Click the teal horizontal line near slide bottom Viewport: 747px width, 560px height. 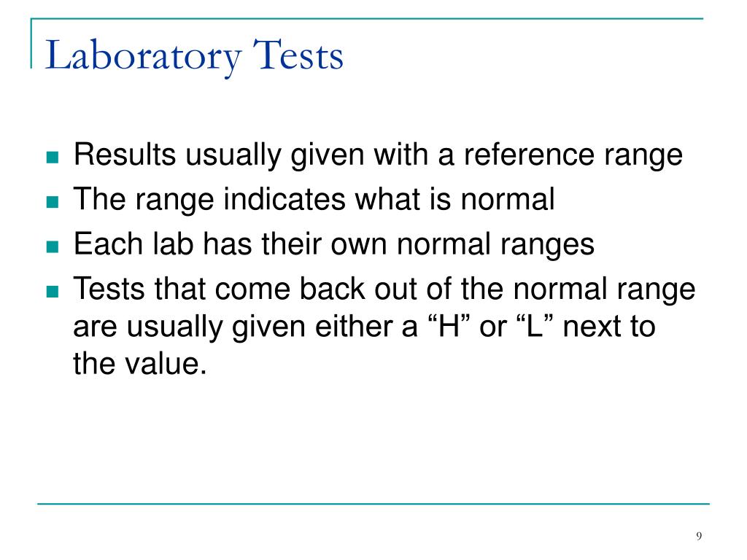click(x=373, y=503)
